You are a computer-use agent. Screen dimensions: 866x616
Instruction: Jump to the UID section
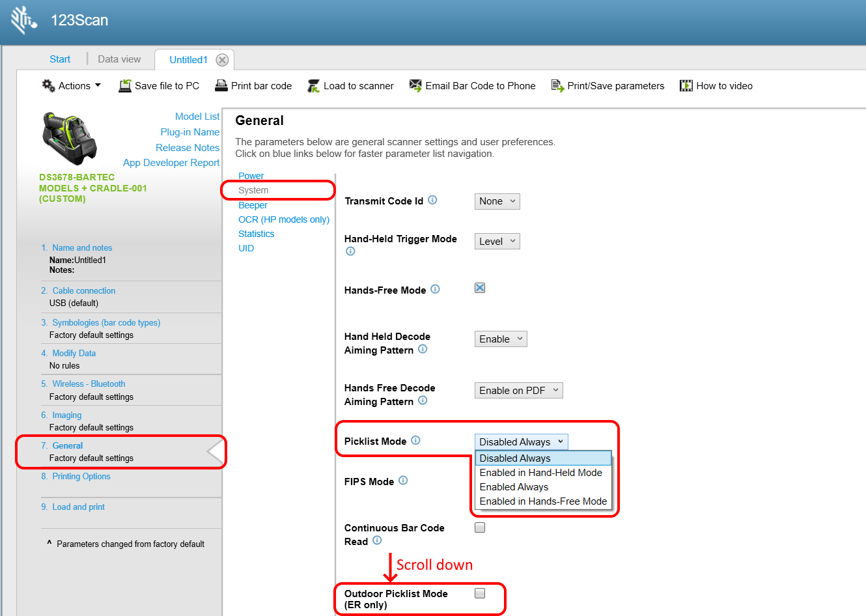click(x=246, y=248)
